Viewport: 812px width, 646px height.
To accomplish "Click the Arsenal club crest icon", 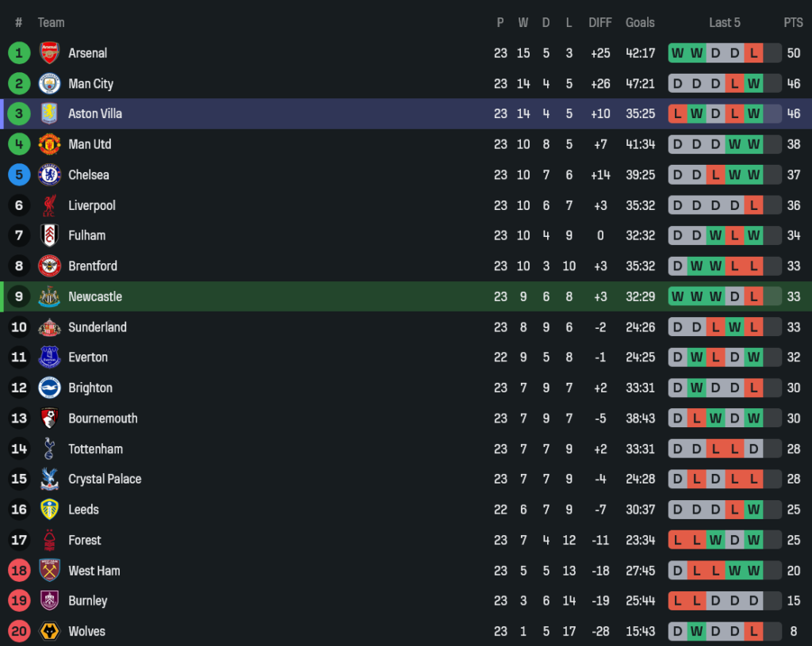I will [49, 53].
